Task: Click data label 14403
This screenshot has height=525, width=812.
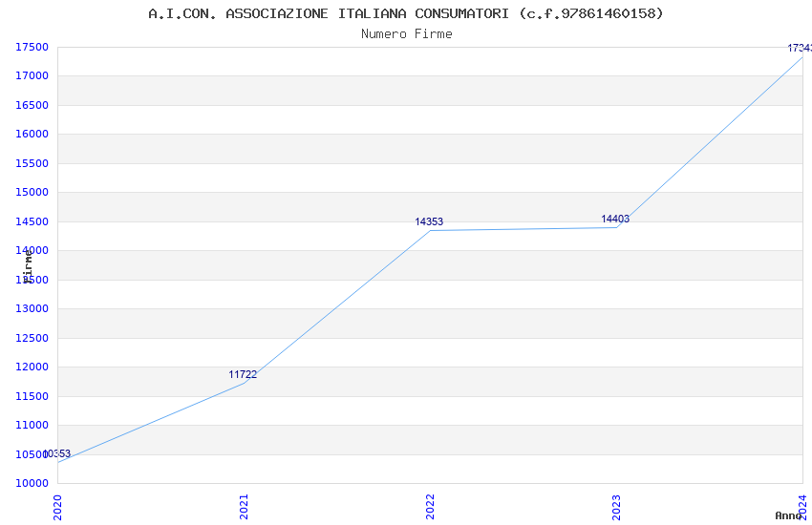Action: 615,219
